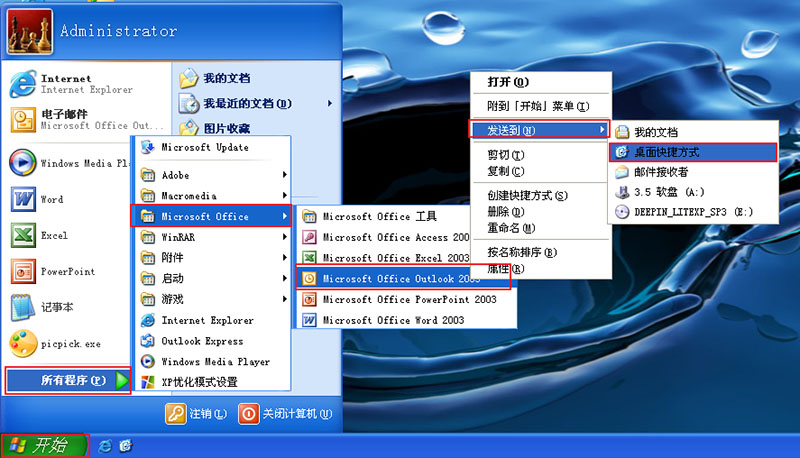800x458 pixels.
Task: Click the Outlook Express program icon
Action: [147, 341]
